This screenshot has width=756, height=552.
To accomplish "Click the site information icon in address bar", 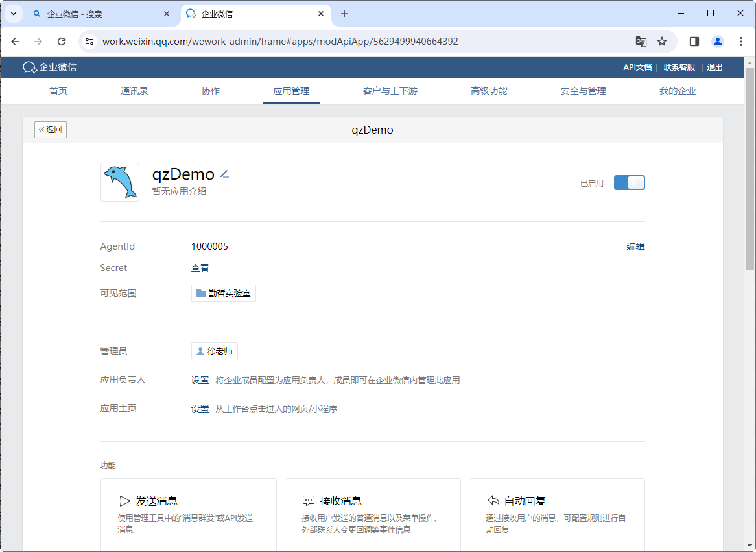I will 90,42.
